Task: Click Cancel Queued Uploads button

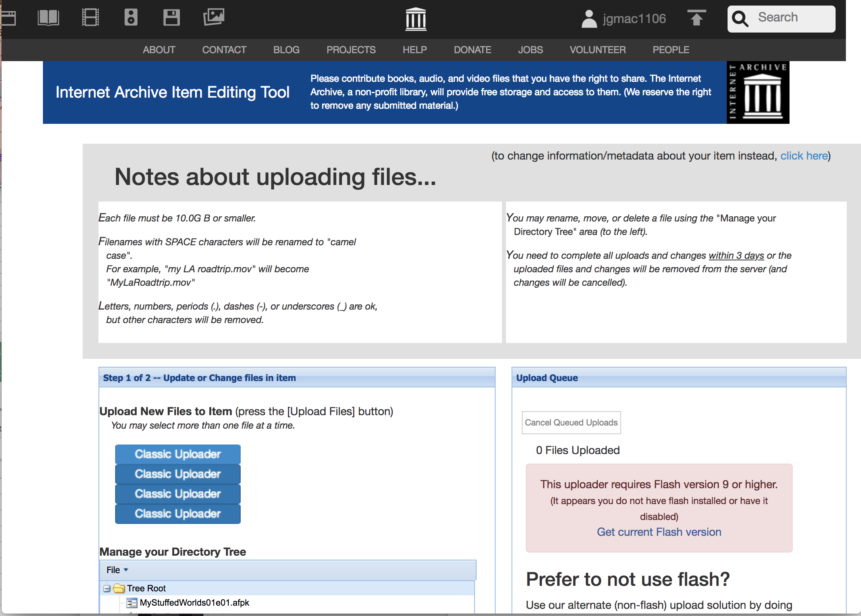Action: (571, 423)
